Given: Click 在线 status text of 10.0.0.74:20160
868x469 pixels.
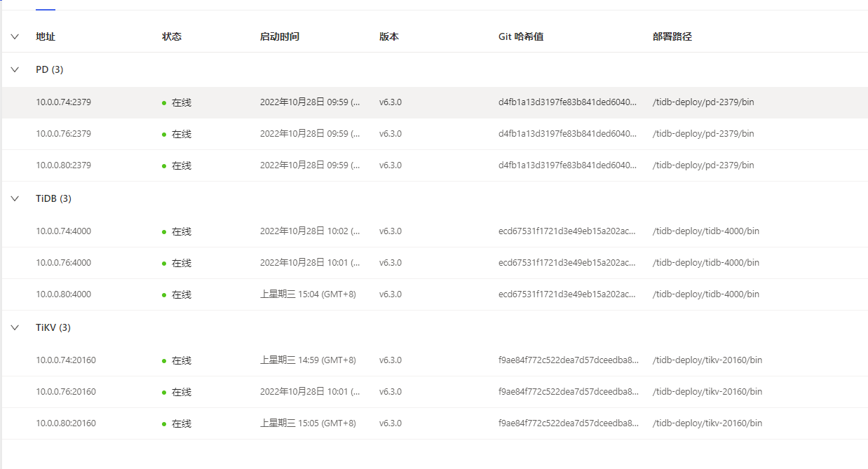Looking at the screenshot, I should (182, 360).
